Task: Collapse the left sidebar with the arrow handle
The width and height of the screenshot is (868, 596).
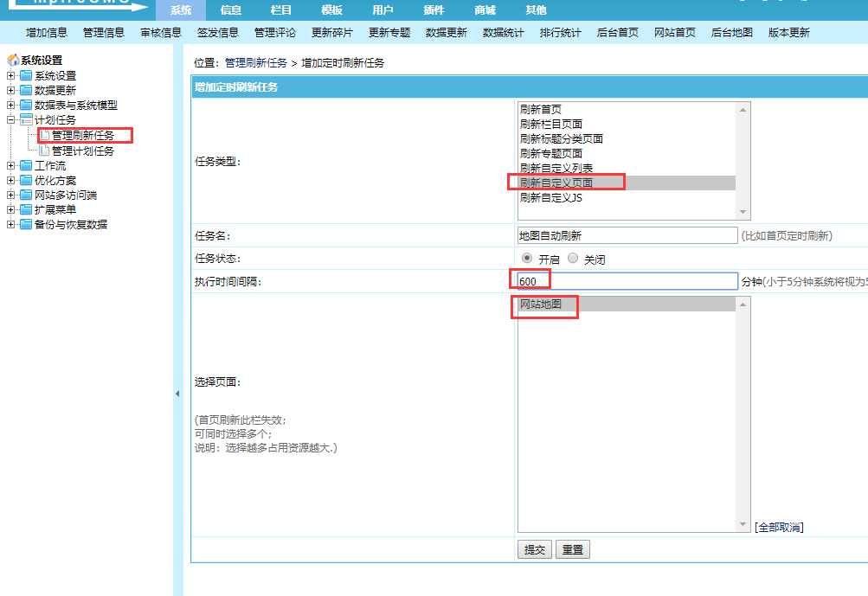Action: (177, 394)
